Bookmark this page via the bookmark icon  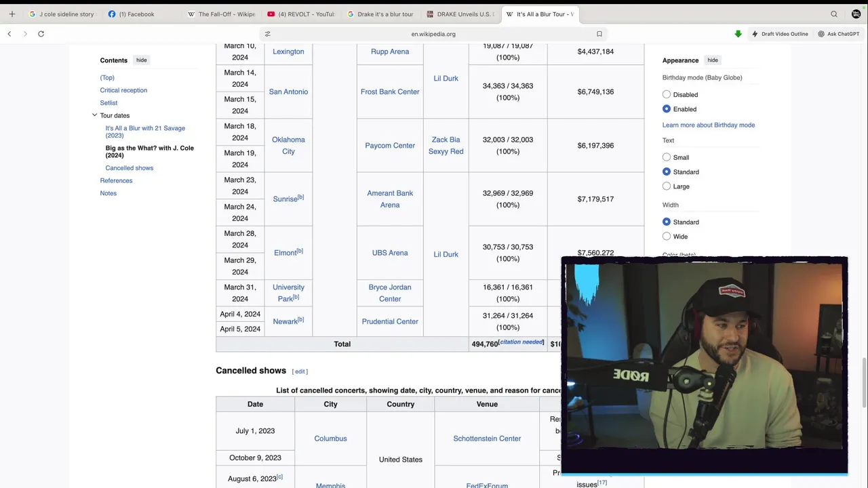click(x=599, y=34)
